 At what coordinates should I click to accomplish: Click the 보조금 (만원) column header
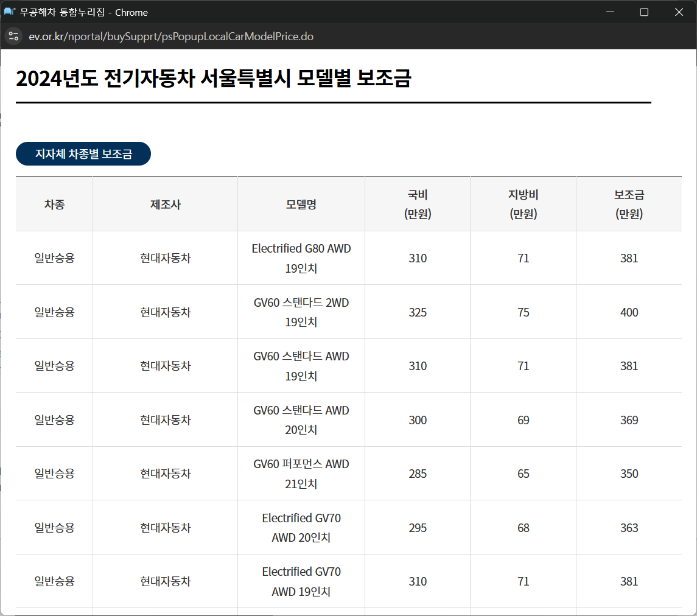(629, 205)
